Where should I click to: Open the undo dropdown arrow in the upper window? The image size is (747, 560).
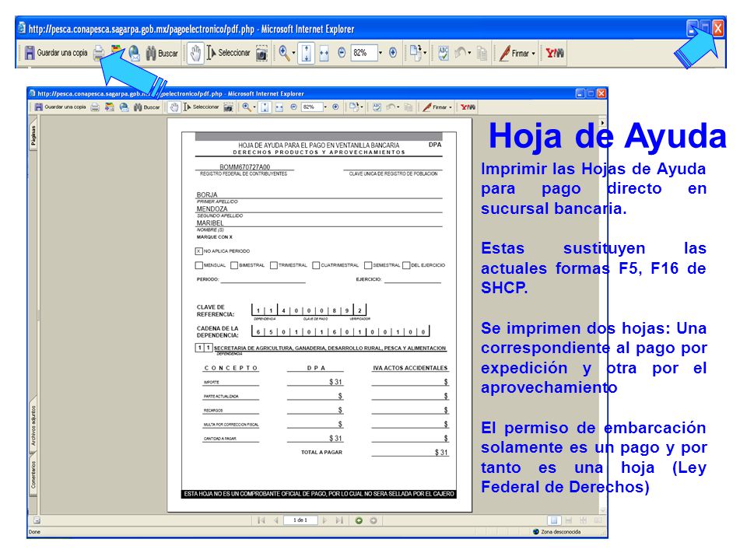point(470,54)
